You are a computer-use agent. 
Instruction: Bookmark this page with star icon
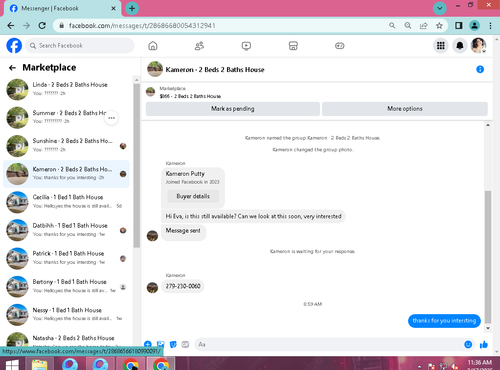click(439, 26)
